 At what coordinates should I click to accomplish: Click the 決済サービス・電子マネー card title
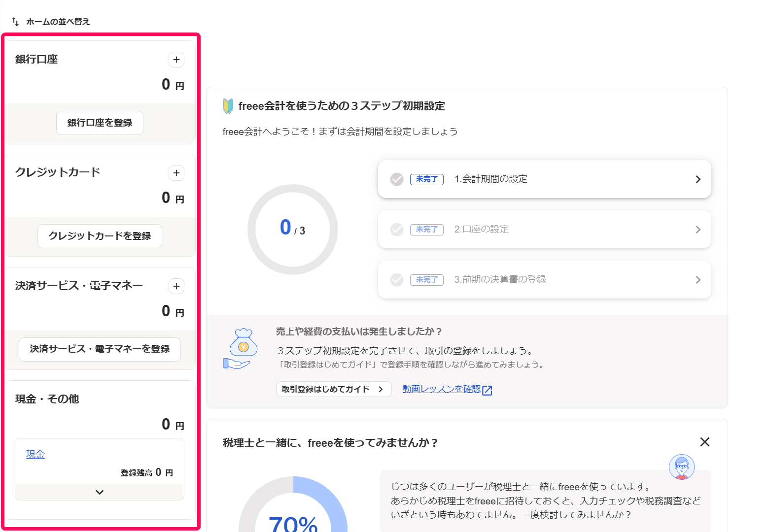click(79, 286)
